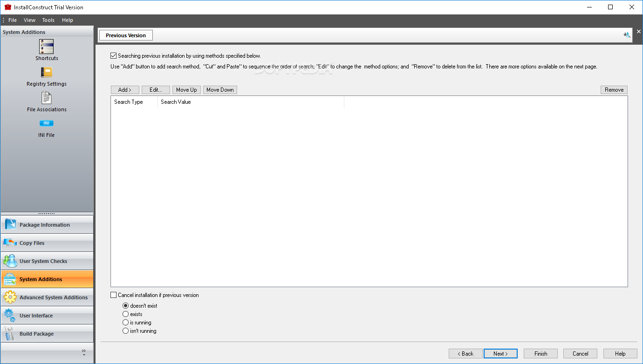
Task: Click the Remove button
Action: click(x=614, y=90)
